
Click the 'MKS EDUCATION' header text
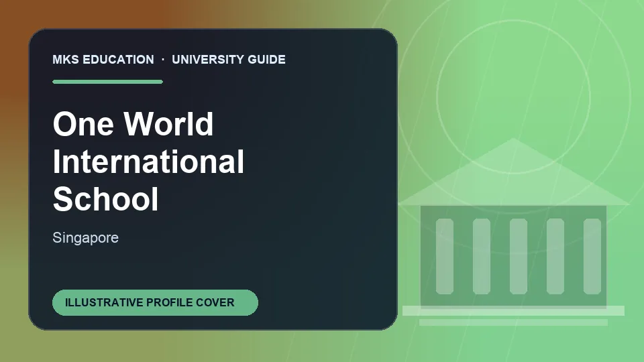tap(103, 60)
